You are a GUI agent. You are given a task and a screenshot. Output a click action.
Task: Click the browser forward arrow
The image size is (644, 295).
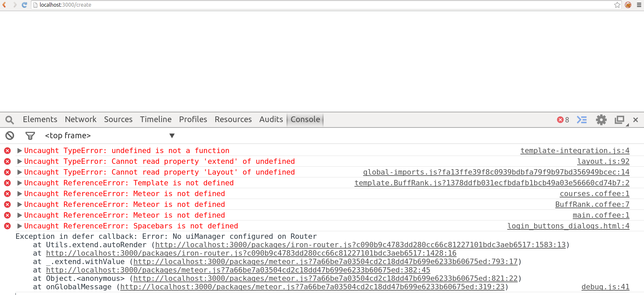point(14,5)
